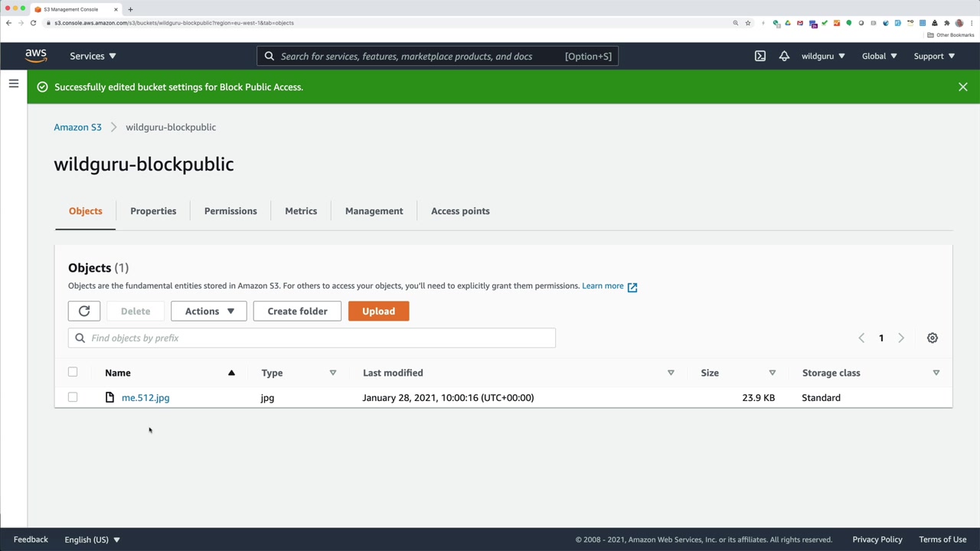Click the browser forward arrow
The image size is (980, 551).
pos(21,23)
